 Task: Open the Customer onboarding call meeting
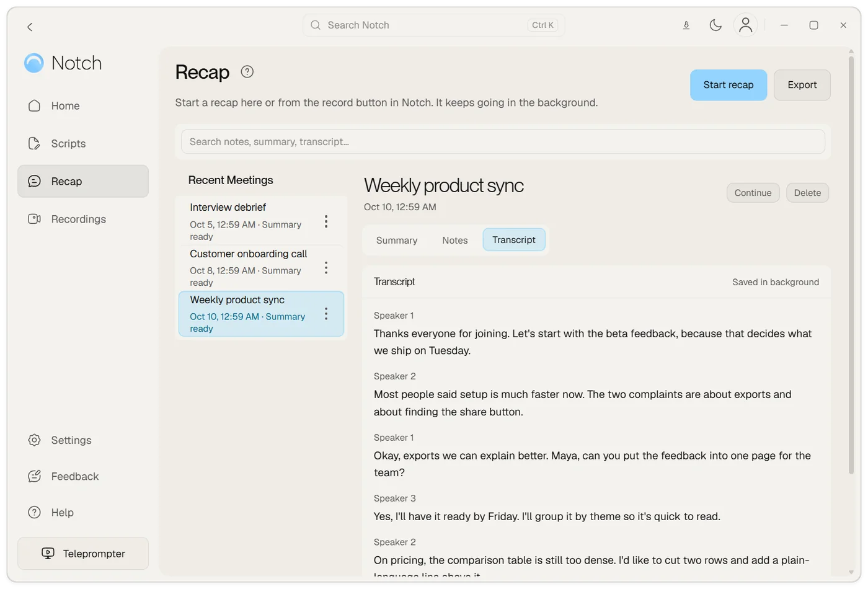pos(261,268)
